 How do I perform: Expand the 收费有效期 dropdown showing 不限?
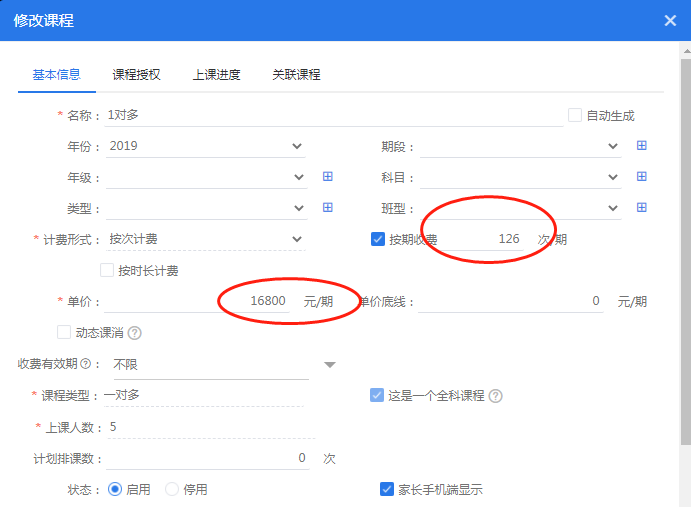pyautogui.click(x=225, y=365)
